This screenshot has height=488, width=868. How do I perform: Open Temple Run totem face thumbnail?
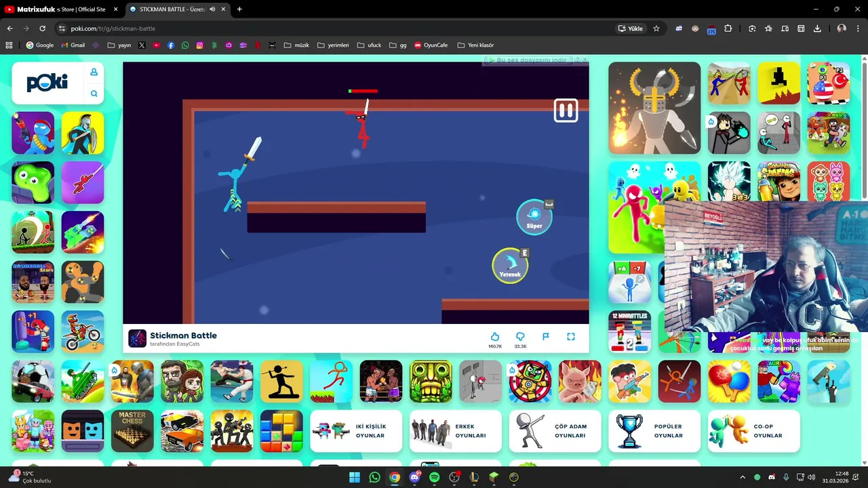[x=431, y=381]
